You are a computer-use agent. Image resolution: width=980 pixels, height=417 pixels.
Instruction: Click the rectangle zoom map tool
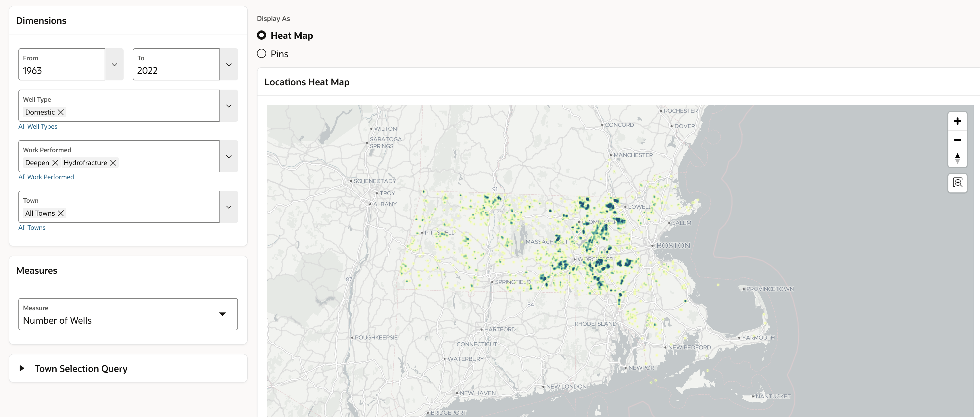[957, 183]
